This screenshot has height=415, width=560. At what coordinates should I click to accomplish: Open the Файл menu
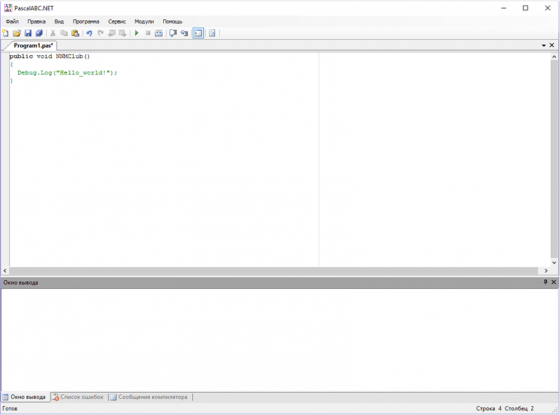point(12,21)
